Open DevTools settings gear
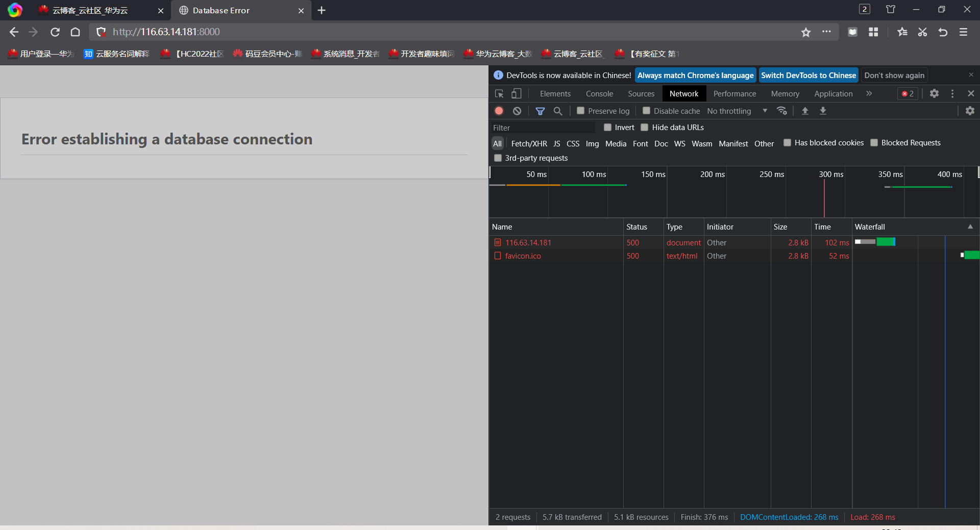 point(934,93)
